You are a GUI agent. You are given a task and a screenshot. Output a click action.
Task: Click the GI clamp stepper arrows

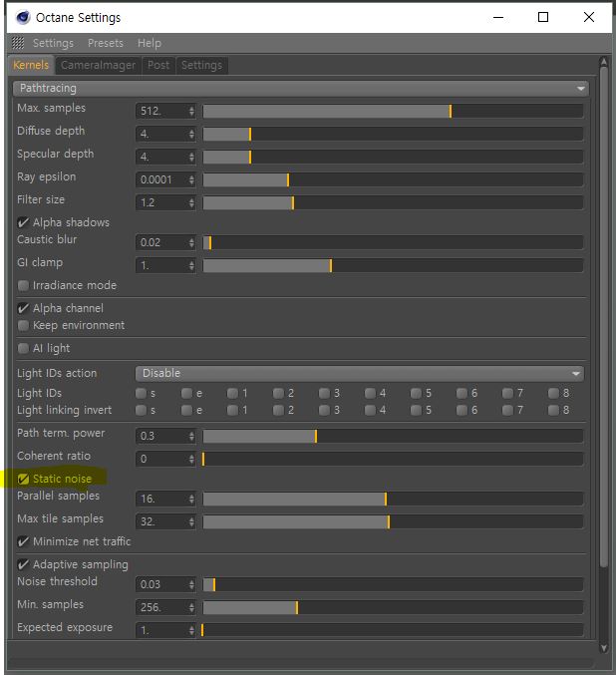pos(191,265)
